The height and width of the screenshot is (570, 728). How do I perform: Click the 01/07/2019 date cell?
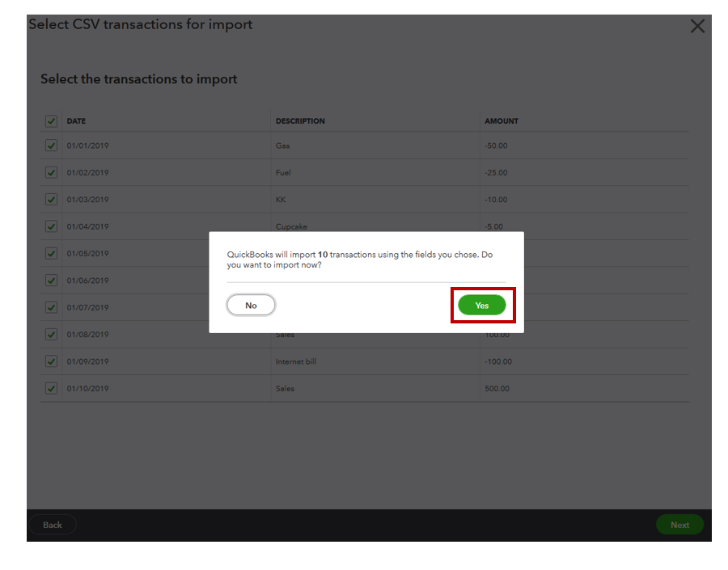coord(87,307)
